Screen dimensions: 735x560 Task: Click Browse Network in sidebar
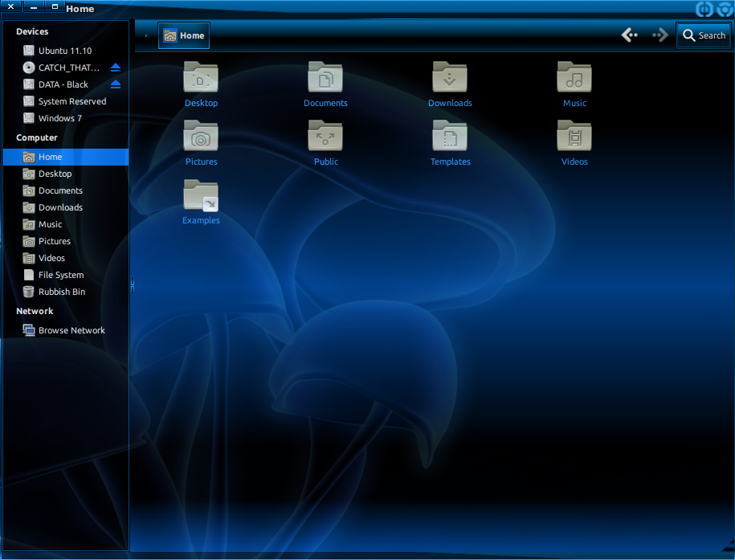point(66,330)
